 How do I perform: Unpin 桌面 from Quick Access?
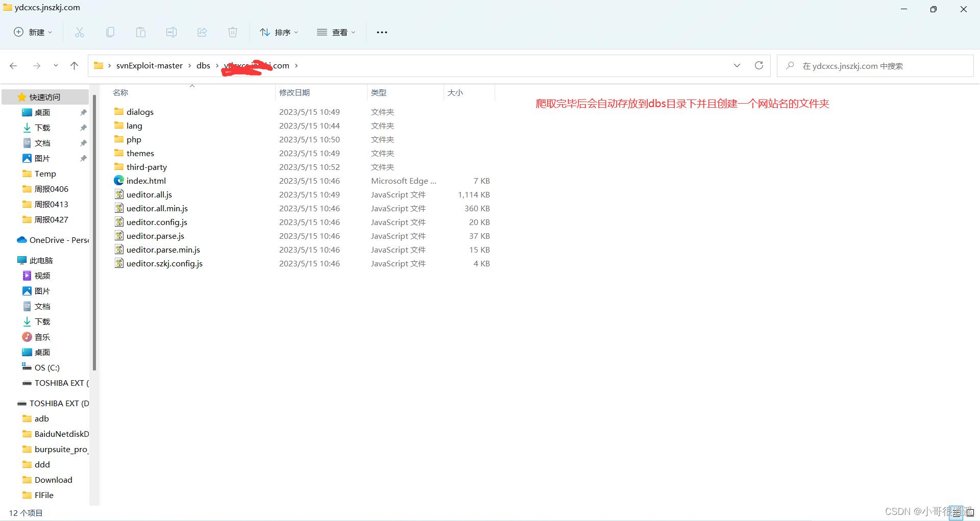(83, 112)
